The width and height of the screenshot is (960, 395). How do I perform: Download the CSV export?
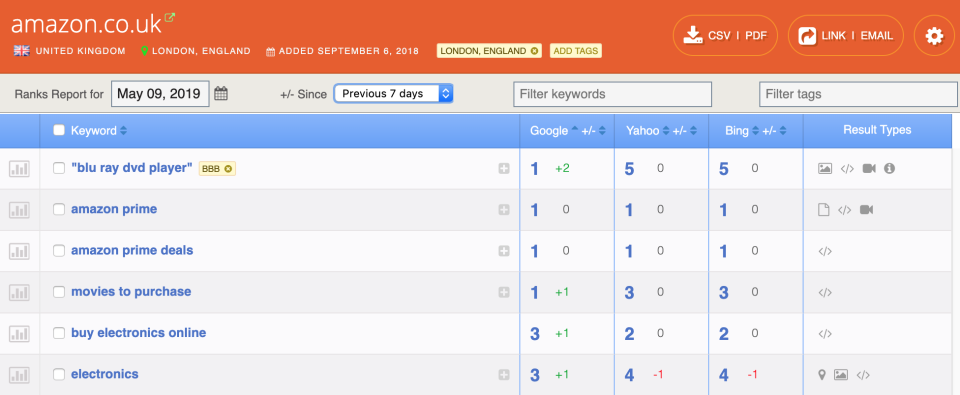pos(719,36)
